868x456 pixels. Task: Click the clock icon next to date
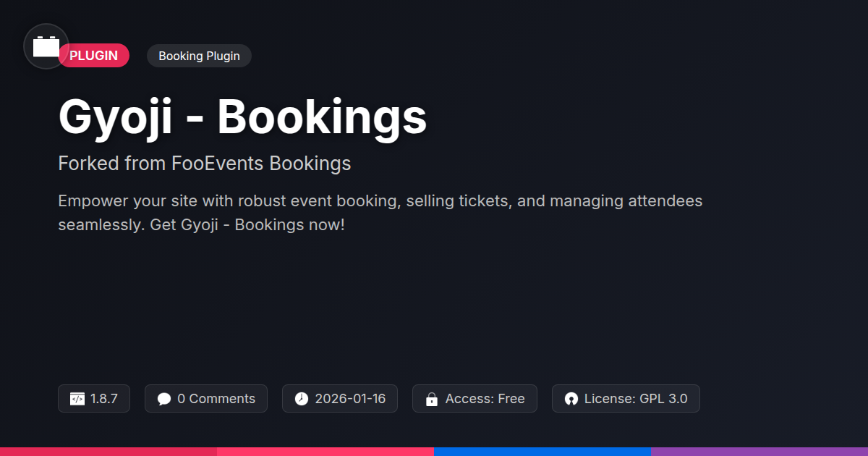coord(302,399)
